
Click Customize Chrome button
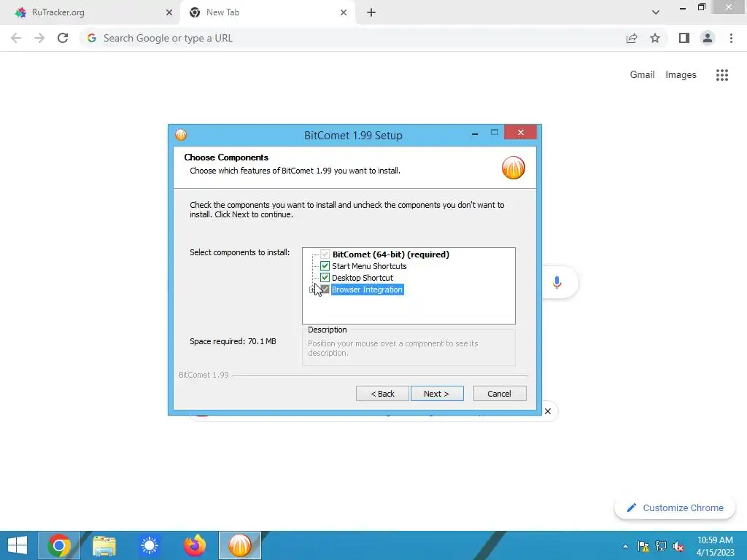pos(675,507)
